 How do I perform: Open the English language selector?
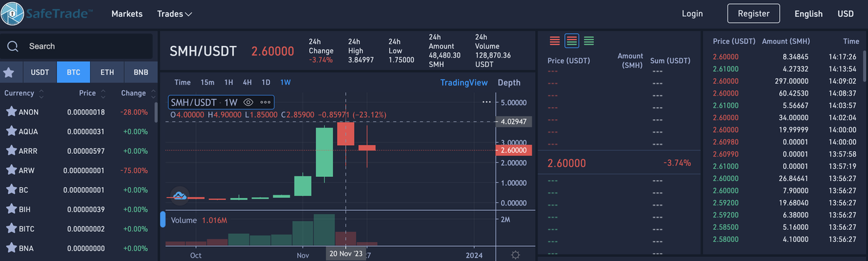[808, 14]
